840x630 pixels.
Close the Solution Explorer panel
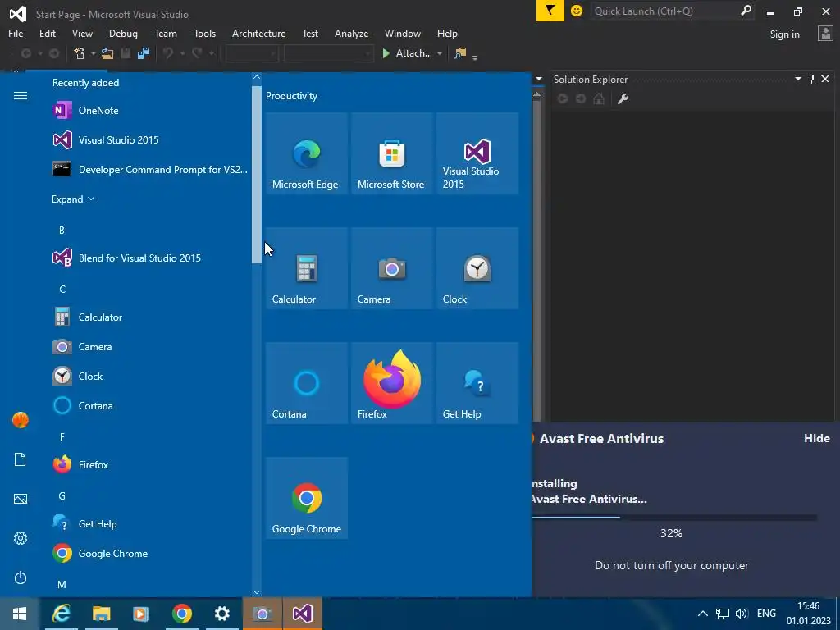pyautogui.click(x=825, y=80)
